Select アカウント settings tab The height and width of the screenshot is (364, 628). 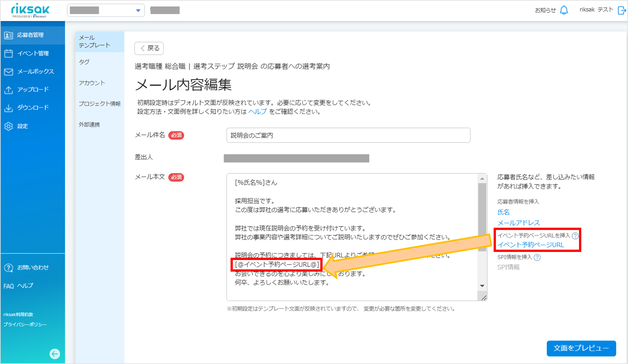click(x=100, y=83)
